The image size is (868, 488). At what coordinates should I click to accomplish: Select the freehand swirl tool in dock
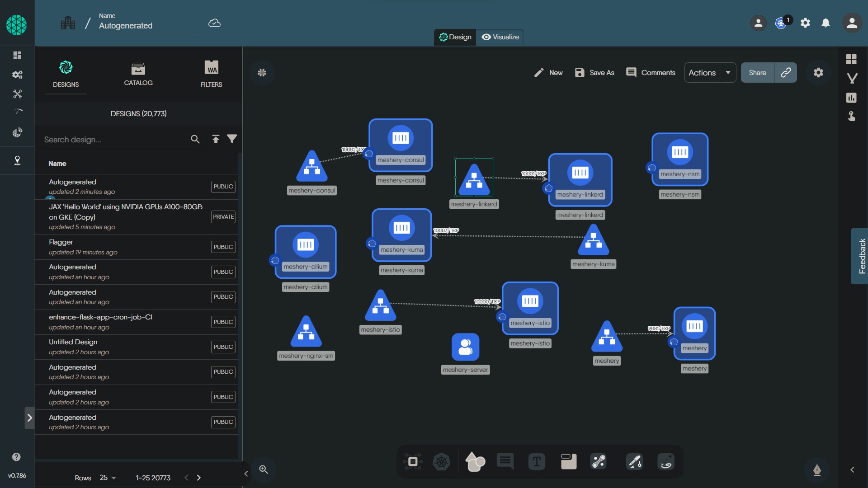[x=666, y=462]
